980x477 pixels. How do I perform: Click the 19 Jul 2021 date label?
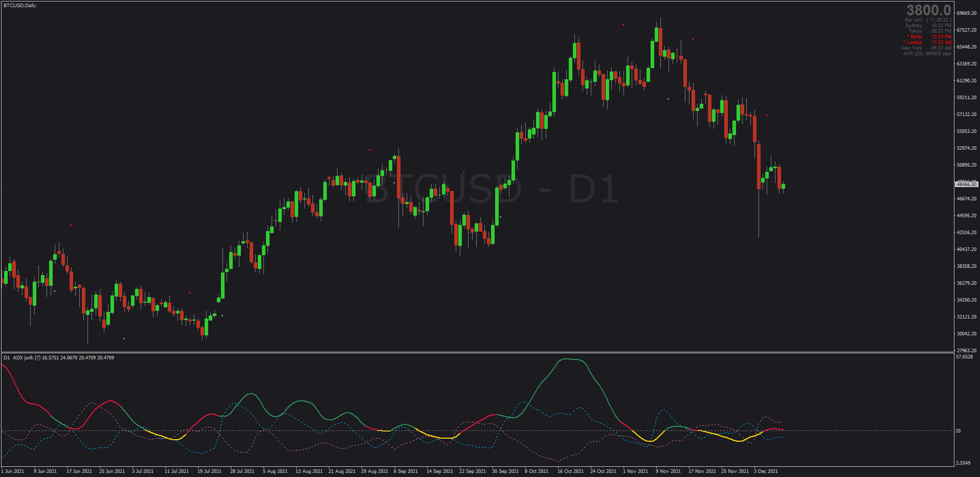(210, 471)
